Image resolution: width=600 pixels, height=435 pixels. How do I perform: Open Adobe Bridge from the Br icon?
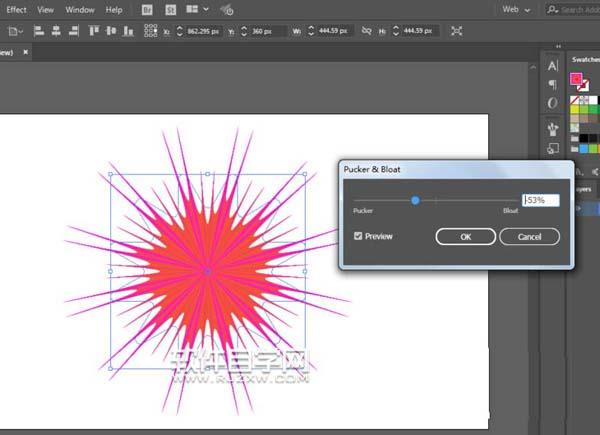click(x=148, y=10)
